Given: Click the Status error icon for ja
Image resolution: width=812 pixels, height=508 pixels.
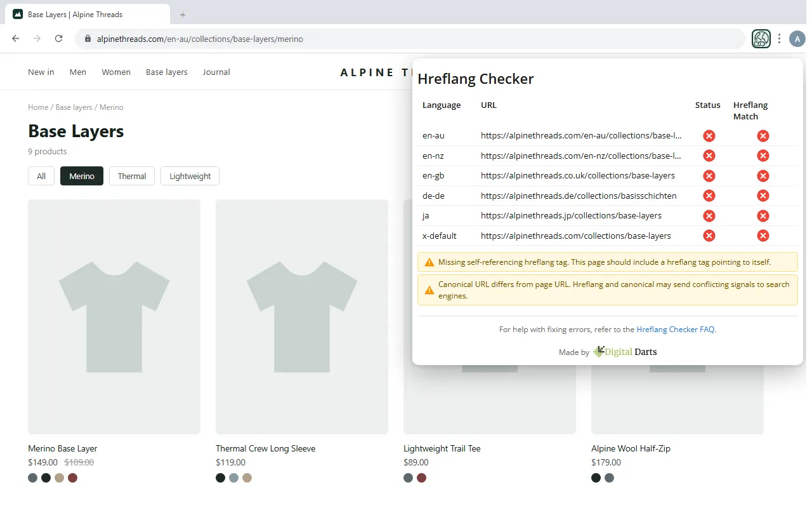Looking at the screenshot, I should pyautogui.click(x=709, y=216).
